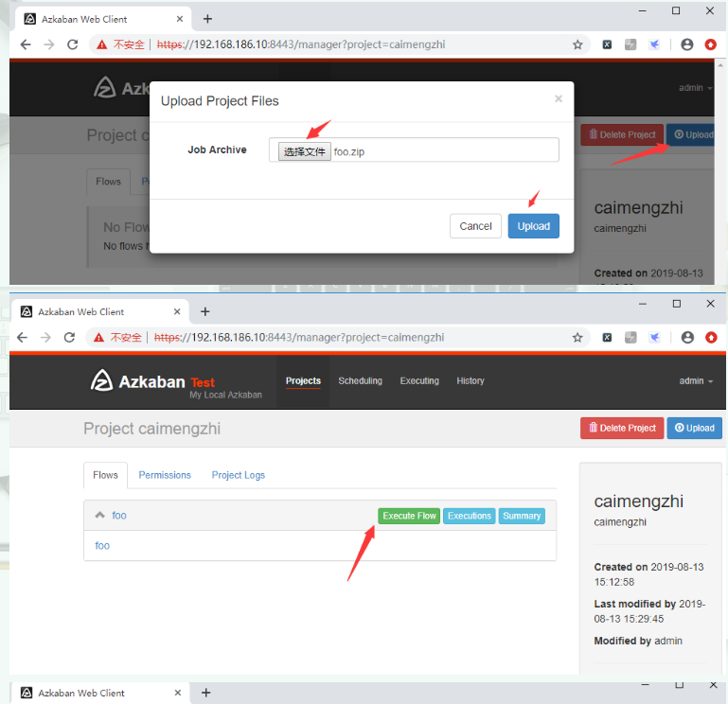Click X extension icon in top browser toolbar
This screenshot has height=704, width=728.
607,44
